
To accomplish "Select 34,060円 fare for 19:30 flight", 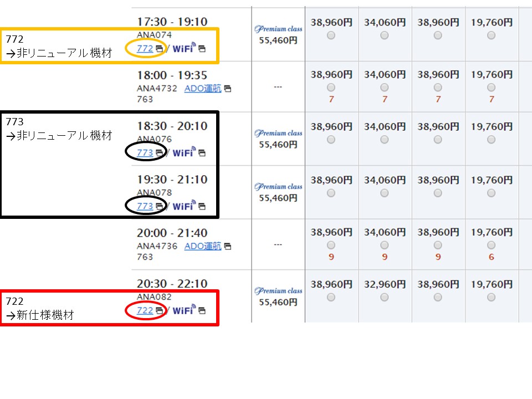I will [x=385, y=193].
